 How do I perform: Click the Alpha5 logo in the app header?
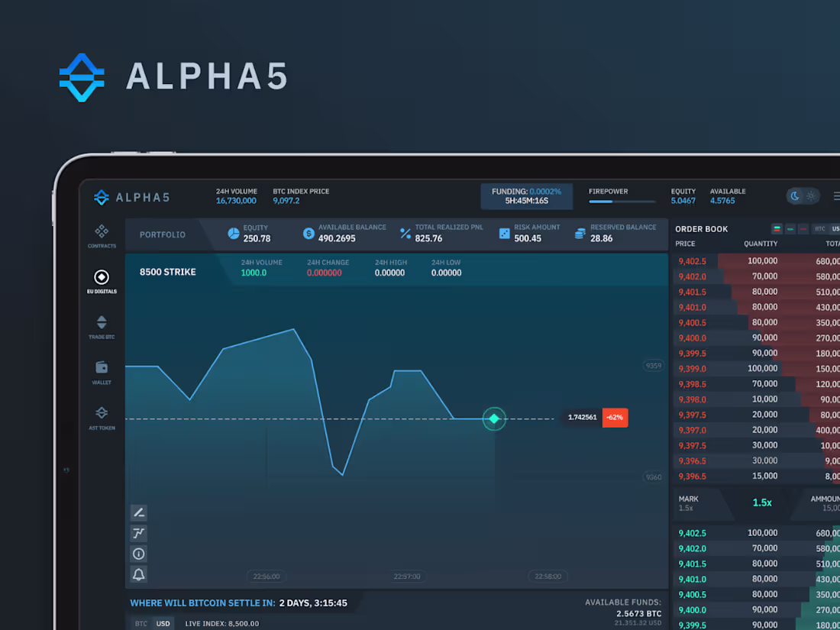click(x=132, y=197)
